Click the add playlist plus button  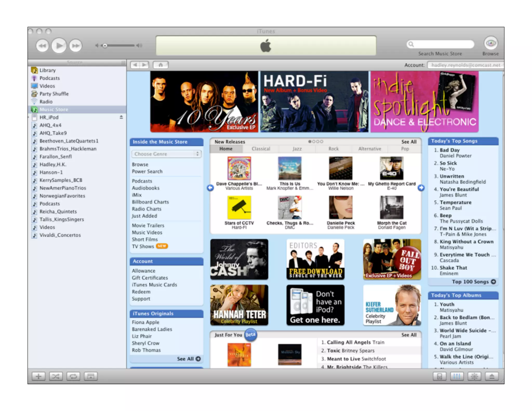(38, 376)
